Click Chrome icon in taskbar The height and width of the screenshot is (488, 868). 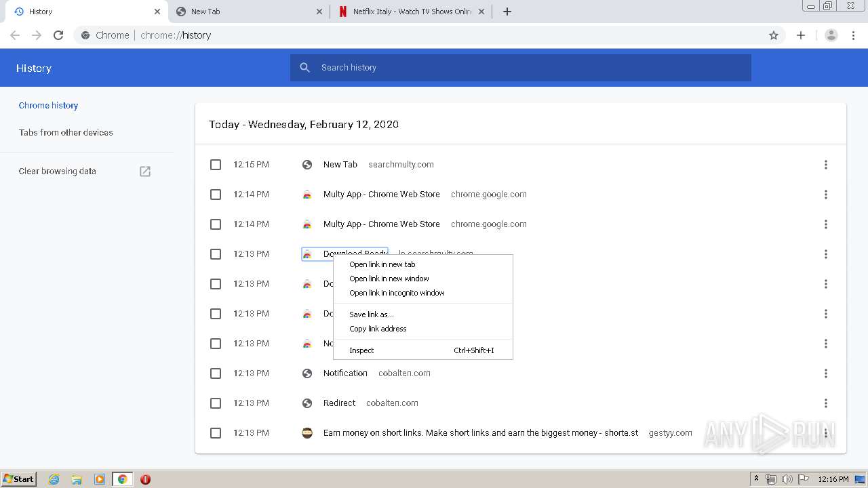pyautogui.click(x=123, y=479)
